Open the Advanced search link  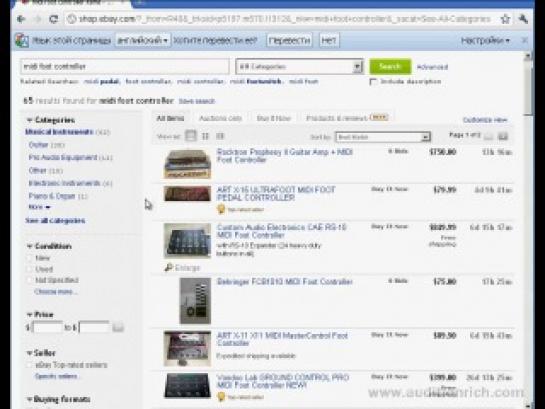point(432,67)
